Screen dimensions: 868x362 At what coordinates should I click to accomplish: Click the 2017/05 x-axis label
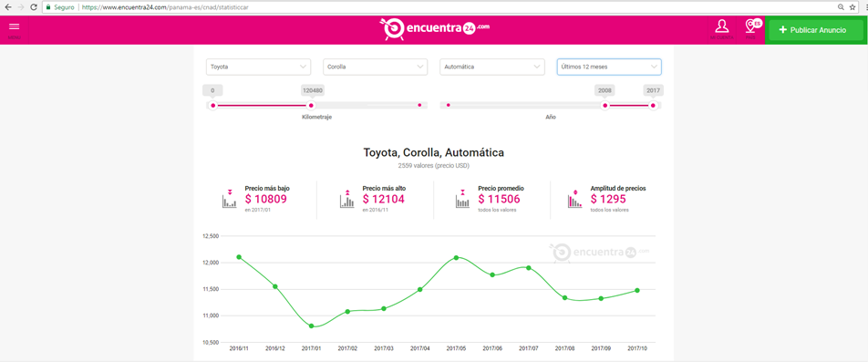click(x=456, y=348)
